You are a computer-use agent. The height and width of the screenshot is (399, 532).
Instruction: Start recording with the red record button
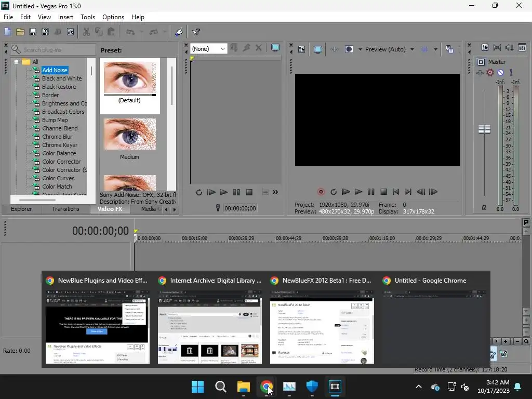pos(321,192)
